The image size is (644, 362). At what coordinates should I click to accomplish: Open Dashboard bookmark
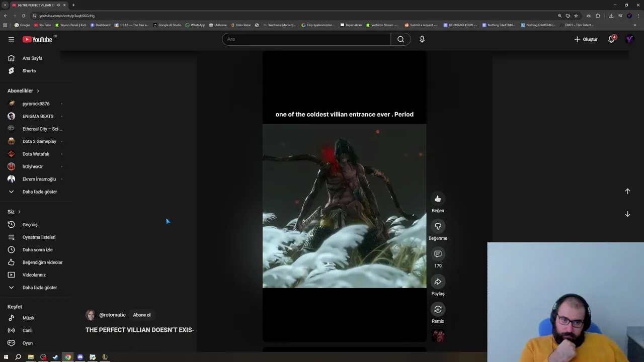pos(101,25)
